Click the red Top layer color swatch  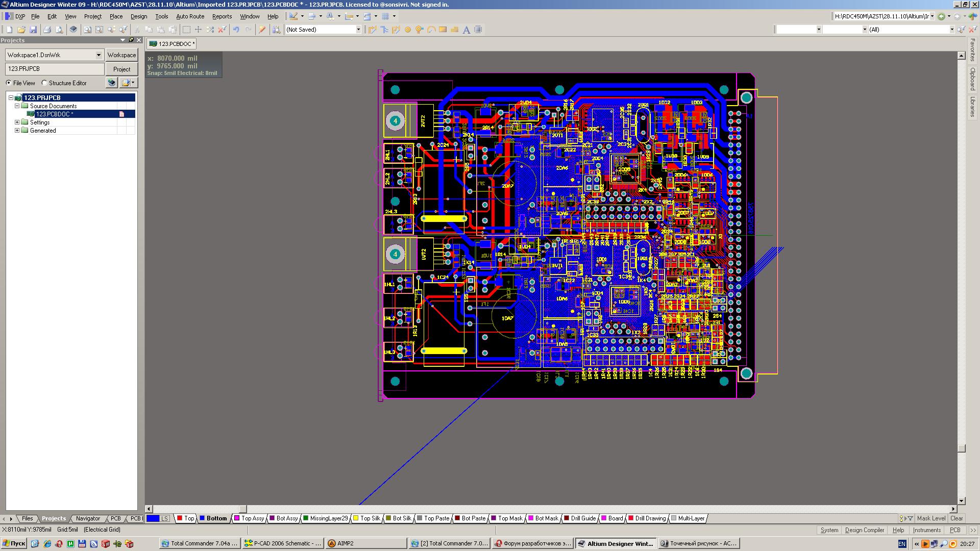(180, 518)
